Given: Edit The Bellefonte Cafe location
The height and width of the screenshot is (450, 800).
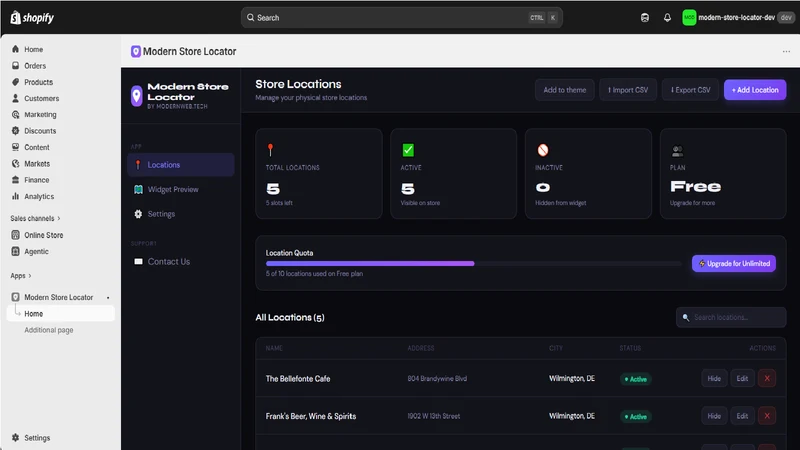Looking at the screenshot, I should [x=742, y=379].
